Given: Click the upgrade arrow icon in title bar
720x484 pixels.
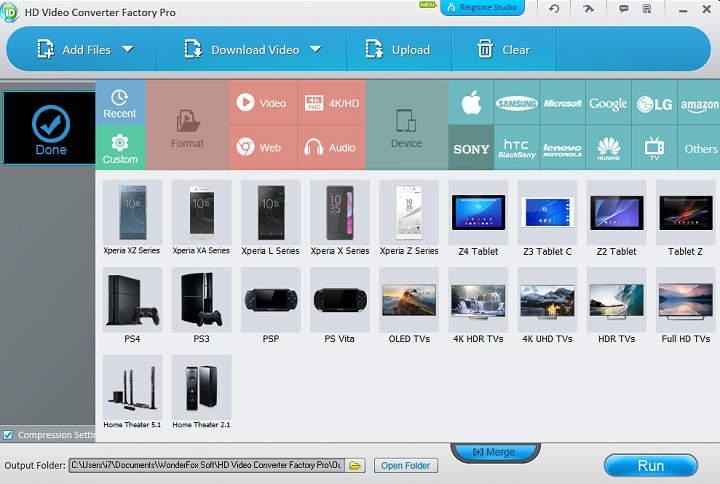Looking at the screenshot, I should (588, 9).
